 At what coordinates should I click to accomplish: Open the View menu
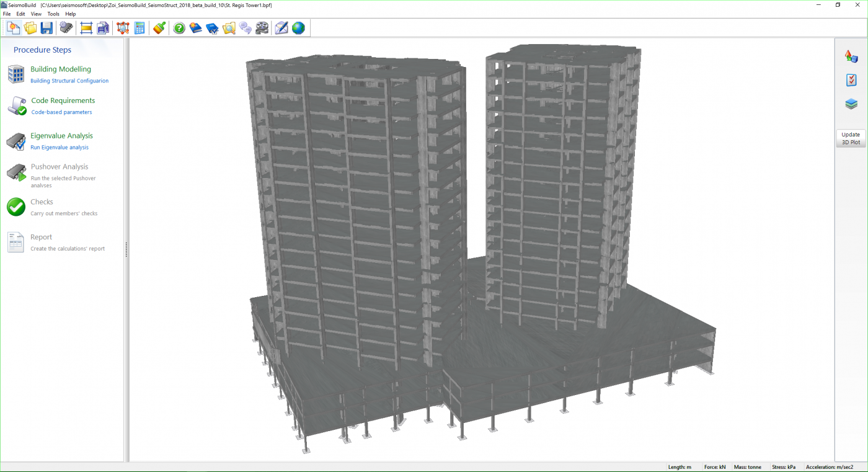[36, 14]
